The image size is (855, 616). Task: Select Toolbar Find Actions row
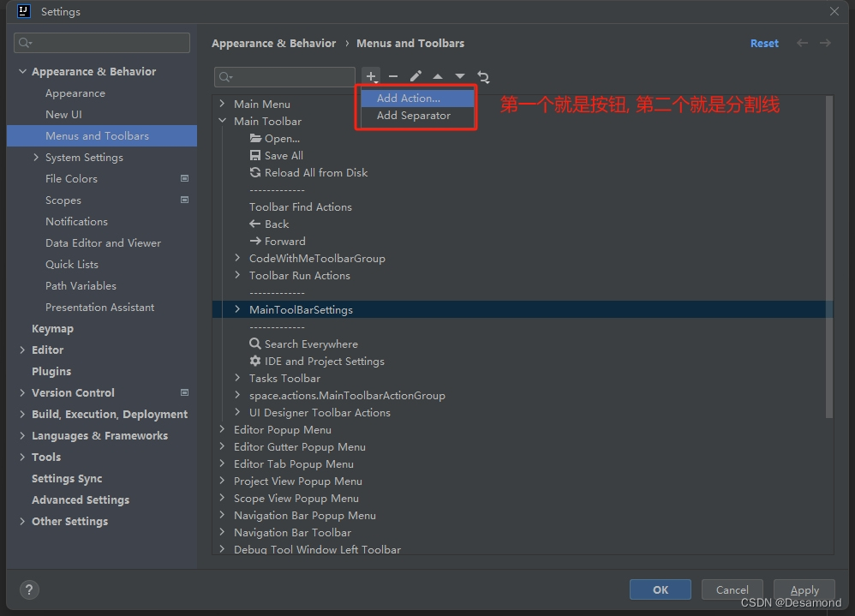[301, 206]
